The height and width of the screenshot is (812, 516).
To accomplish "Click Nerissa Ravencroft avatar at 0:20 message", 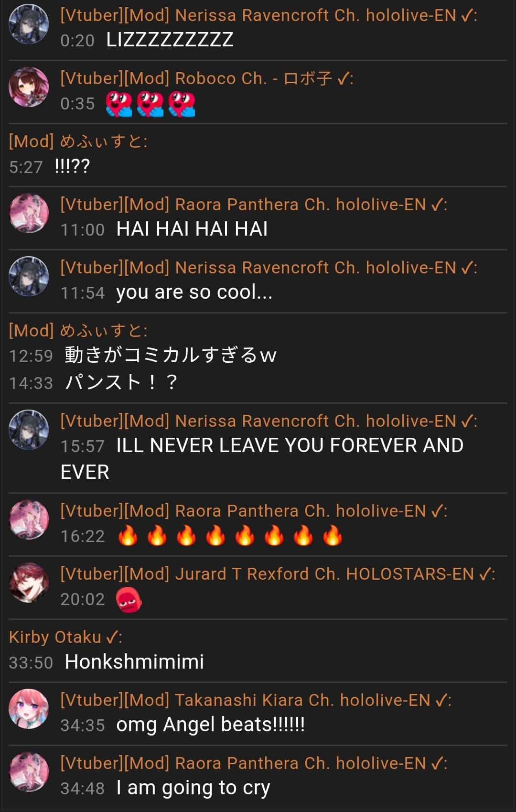I will click(29, 24).
